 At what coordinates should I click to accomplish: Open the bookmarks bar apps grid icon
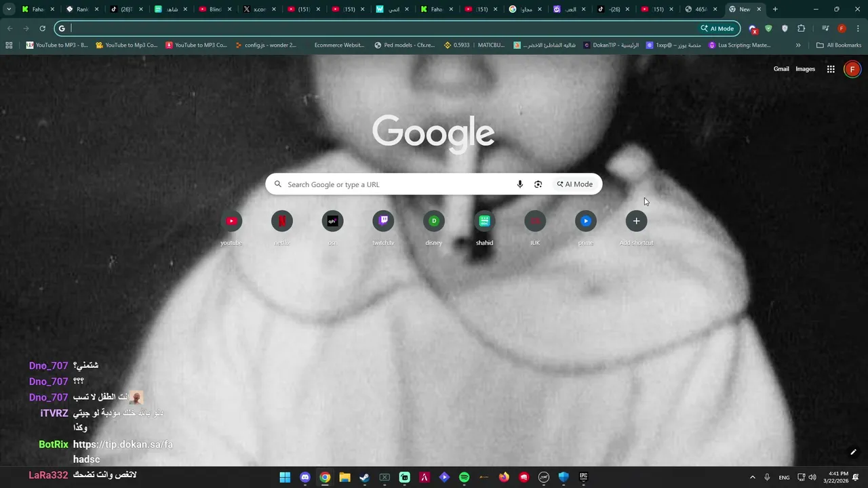pos(9,45)
